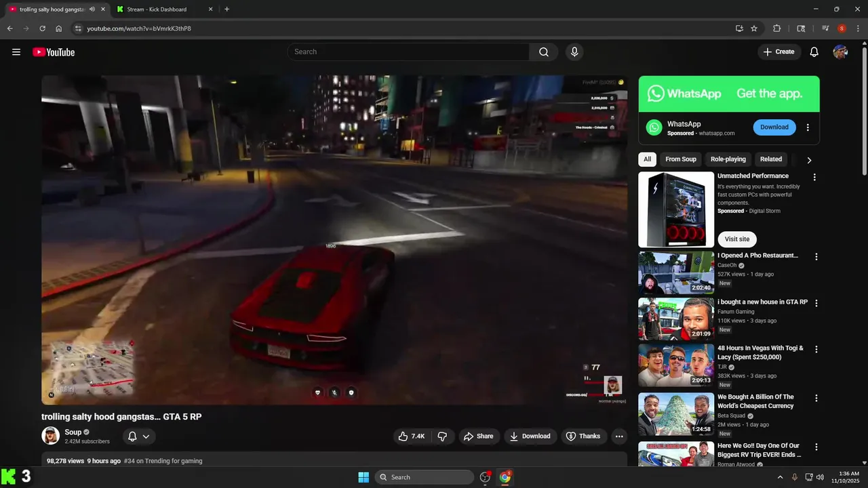Open Create dropdown button
Screen dimensions: 868x488
click(x=779, y=52)
